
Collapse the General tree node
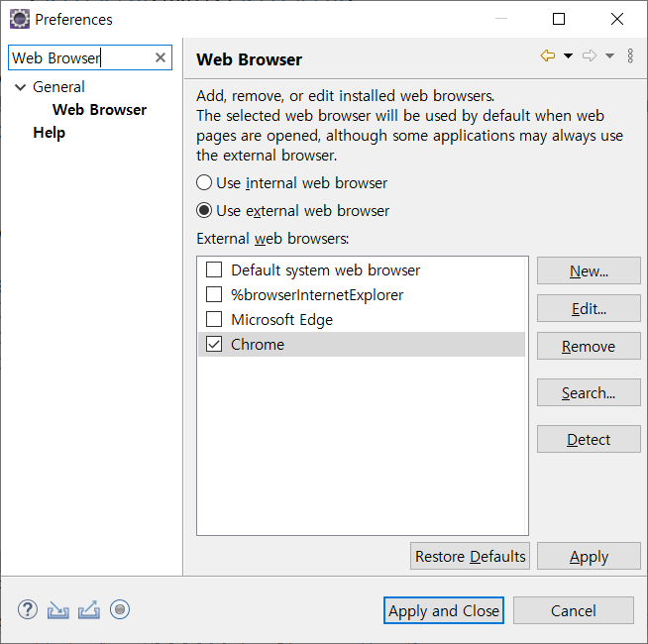click(x=20, y=87)
